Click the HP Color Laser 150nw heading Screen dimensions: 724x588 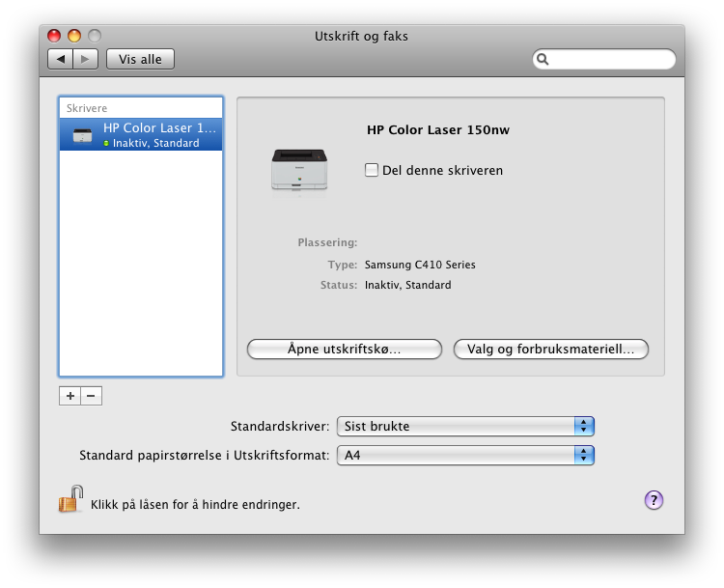pos(438,129)
